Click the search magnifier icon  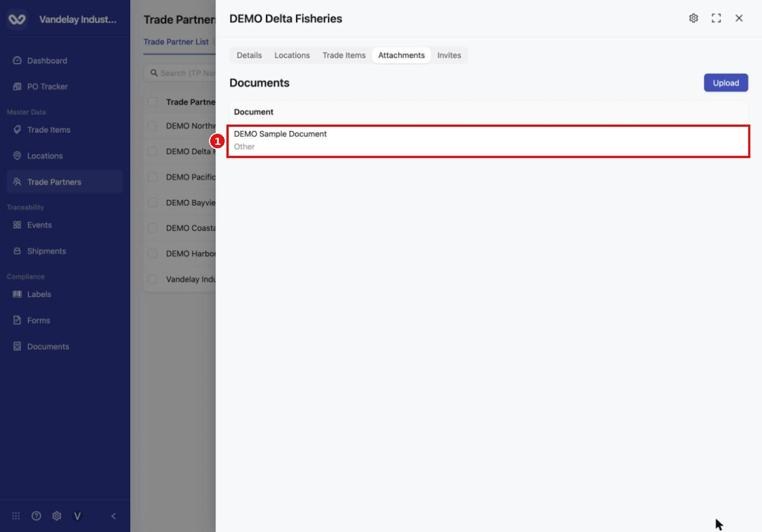click(x=154, y=73)
